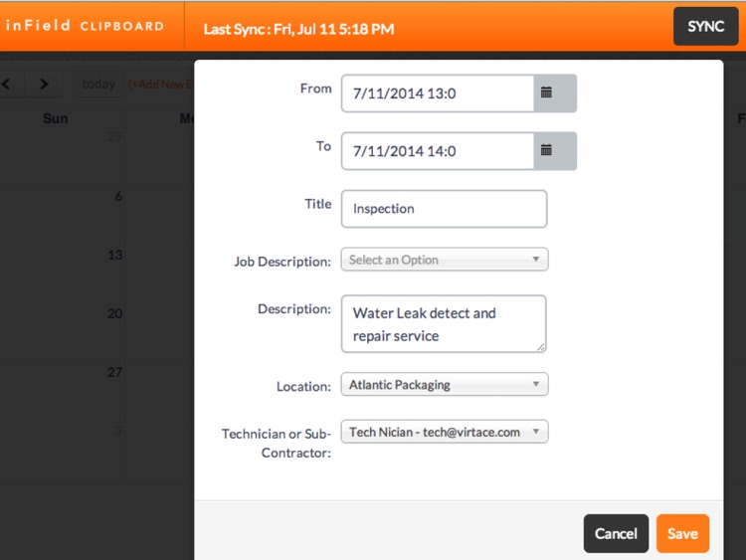Click the inField Clipboard logo

coord(85,25)
